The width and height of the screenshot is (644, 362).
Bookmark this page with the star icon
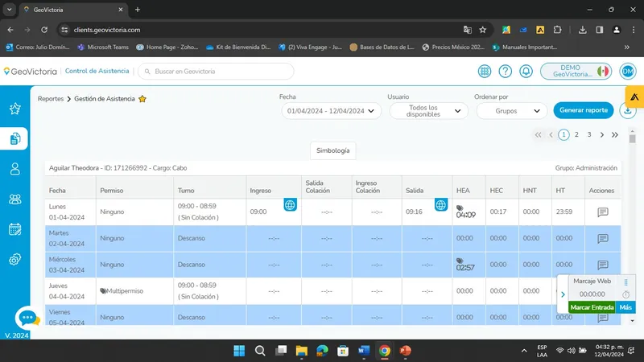coord(482,30)
